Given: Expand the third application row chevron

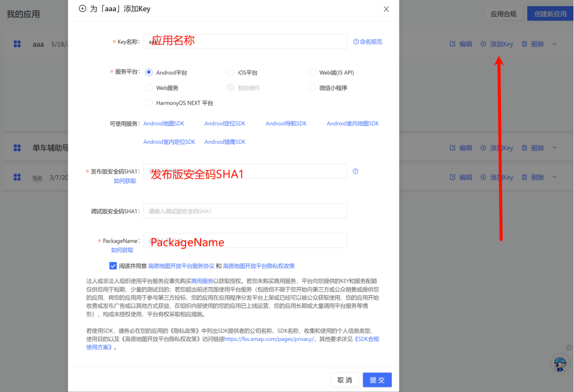Looking at the screenshot, I should coord(554,178).
